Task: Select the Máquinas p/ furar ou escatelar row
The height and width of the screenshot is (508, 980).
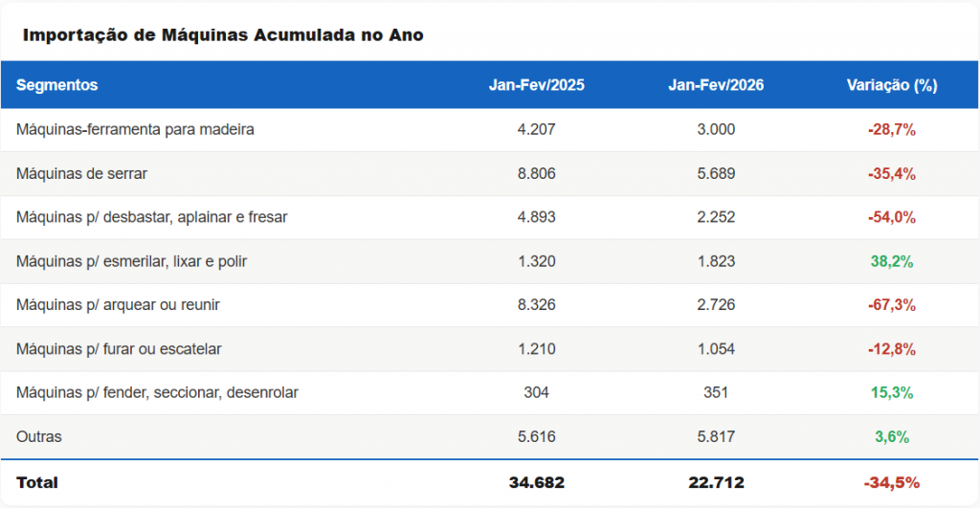Action: (119, 349)
